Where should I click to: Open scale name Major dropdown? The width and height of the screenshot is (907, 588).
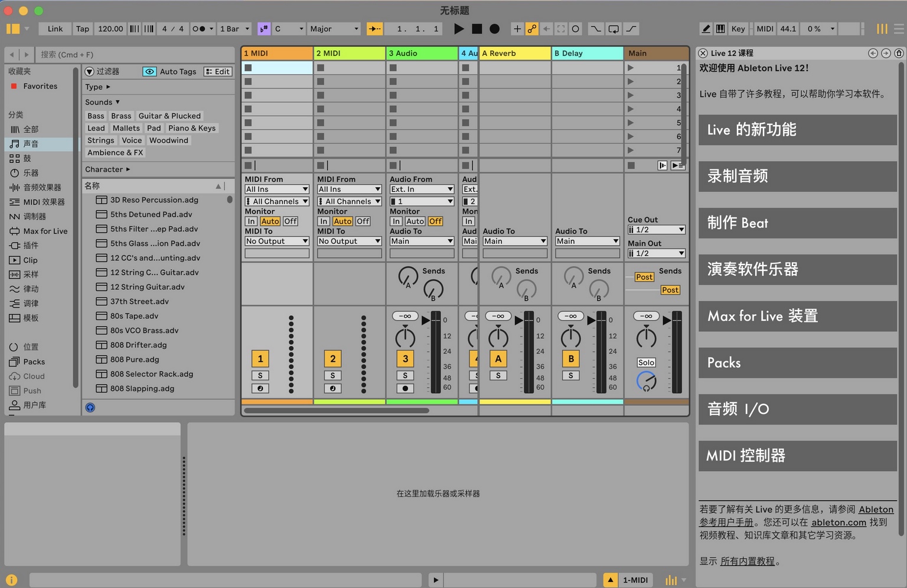click(334, 28)
